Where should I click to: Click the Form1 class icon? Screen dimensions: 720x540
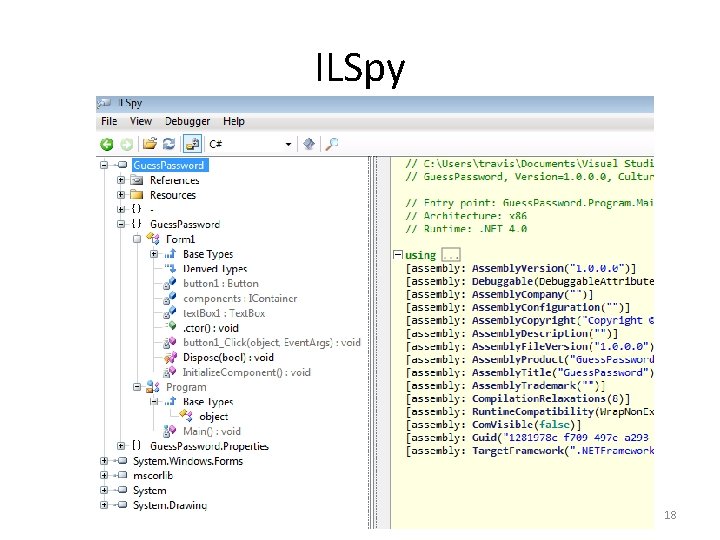pyautogui.click(x=153, y=238)
